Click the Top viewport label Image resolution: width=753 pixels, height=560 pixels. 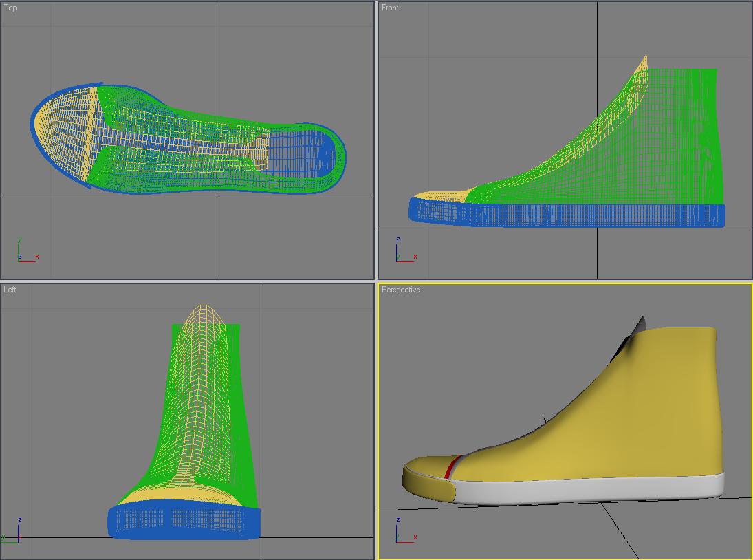[10, 8]
